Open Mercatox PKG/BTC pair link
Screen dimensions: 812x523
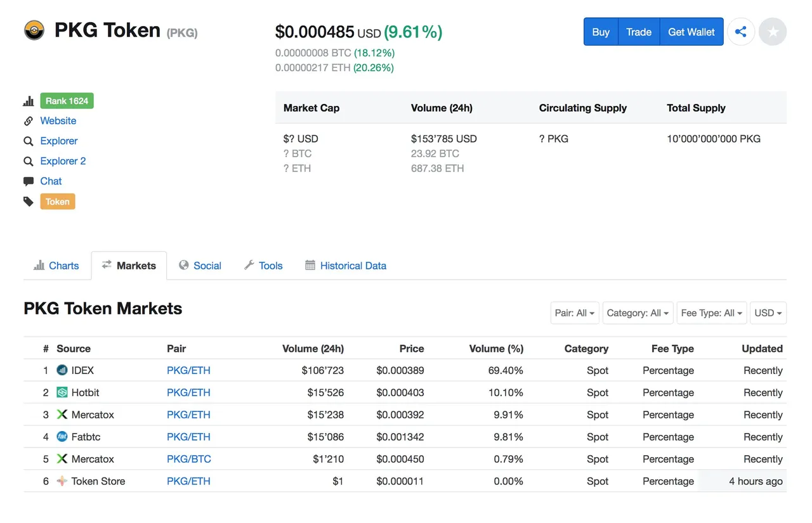click(189, 459)
